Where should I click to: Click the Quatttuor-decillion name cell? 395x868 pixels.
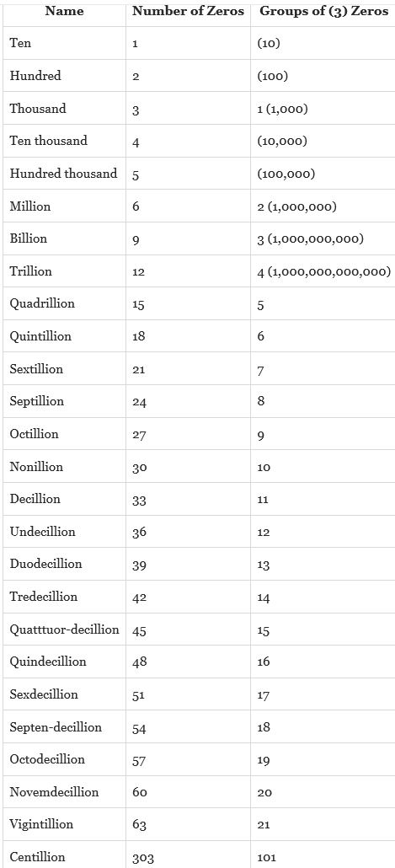[x=64, y=630]
